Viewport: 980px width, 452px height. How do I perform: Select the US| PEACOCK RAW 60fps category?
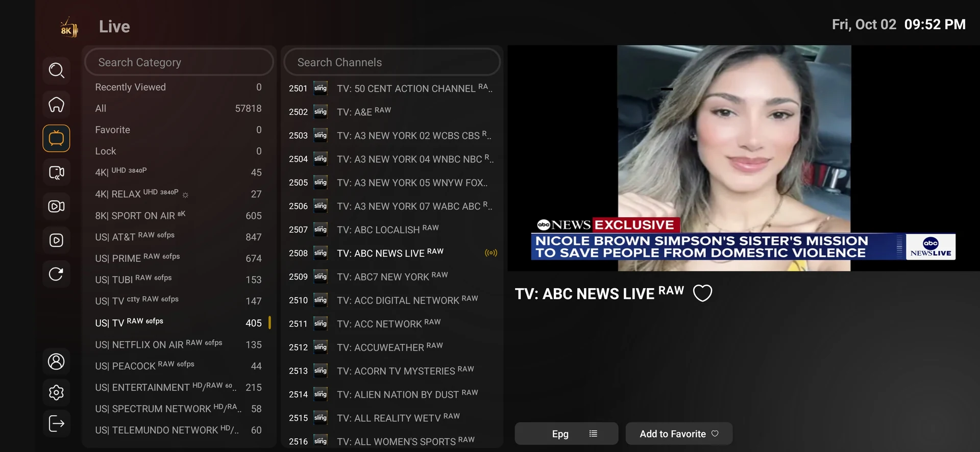click(x=179, y=366)
